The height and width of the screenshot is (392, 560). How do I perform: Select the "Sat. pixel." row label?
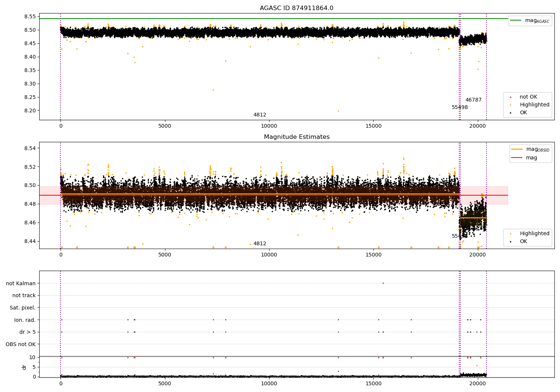[x=22, y=308]
